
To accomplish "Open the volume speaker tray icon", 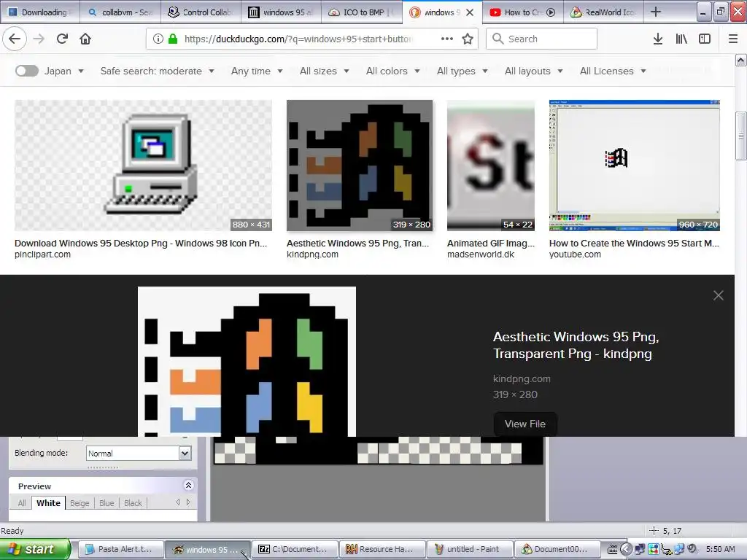I will point(693,549).
